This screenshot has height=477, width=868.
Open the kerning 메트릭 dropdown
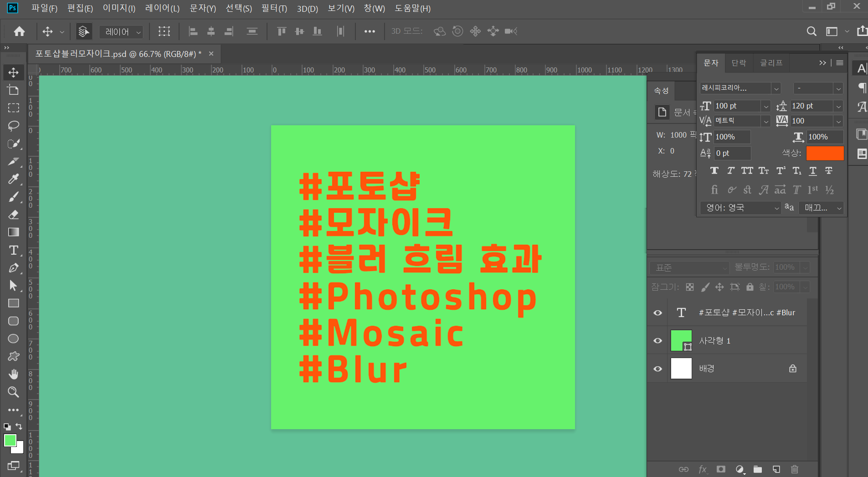coord(766,121)
